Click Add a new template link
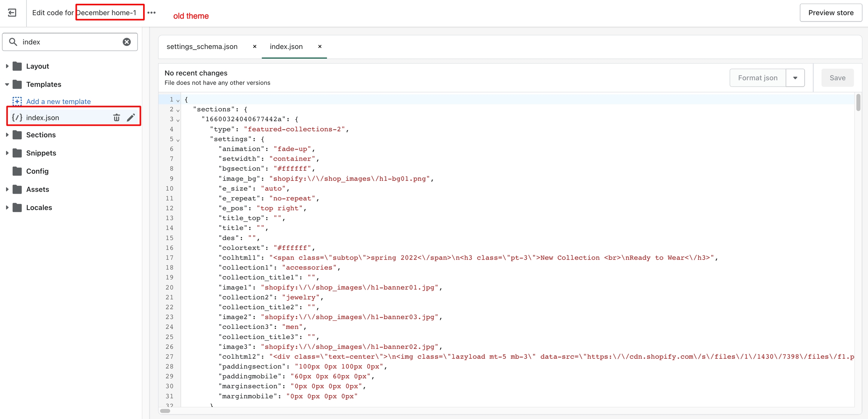 (x=58, y=101)
